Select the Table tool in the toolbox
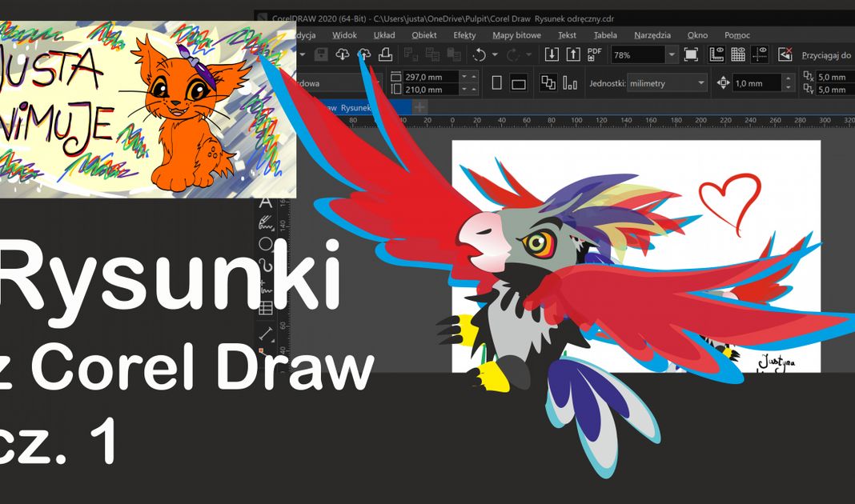 coord(265,308)
